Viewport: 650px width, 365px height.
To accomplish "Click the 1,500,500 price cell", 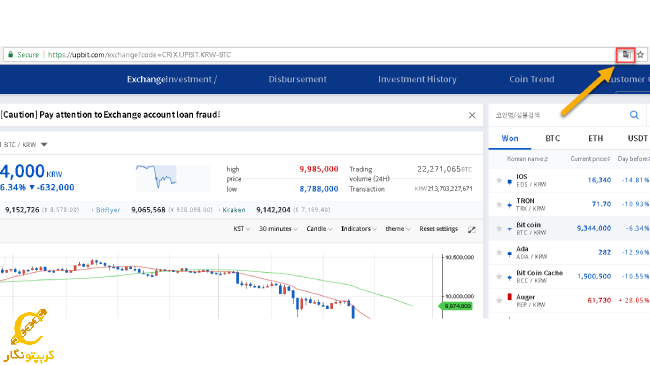I will pos(594,276).
